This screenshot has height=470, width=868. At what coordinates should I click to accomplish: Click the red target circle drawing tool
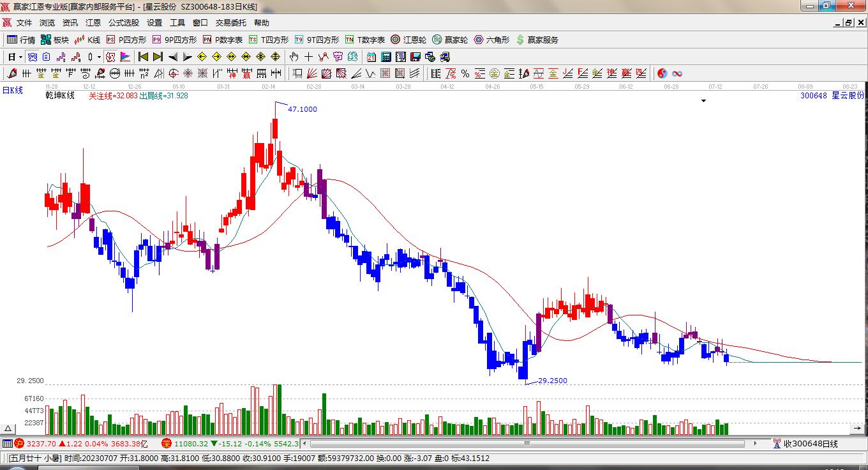coord(173,73)
